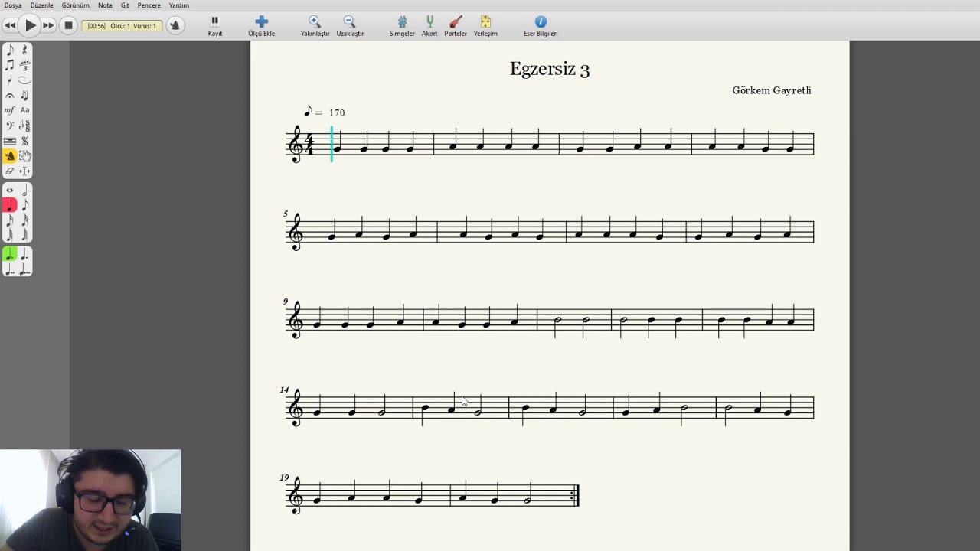Select the eraser tool
This screenshot has height=551, width=980.
tap(10, 171)
